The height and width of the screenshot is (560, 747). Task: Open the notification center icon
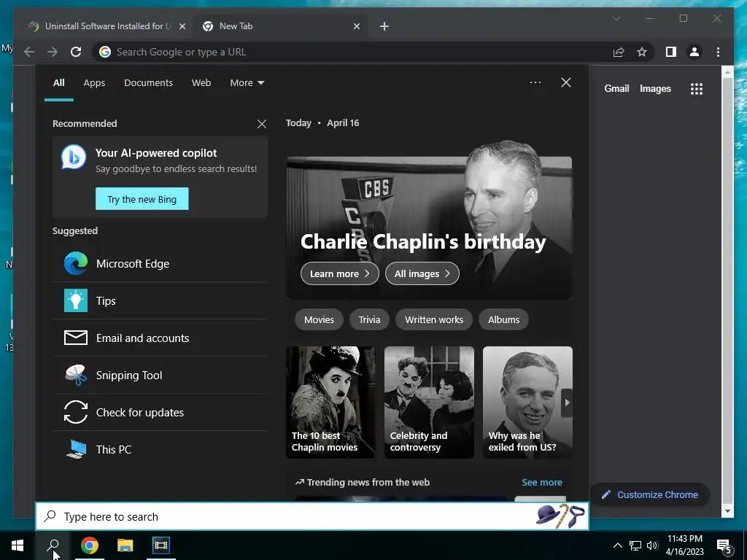(x=724, y=545)
